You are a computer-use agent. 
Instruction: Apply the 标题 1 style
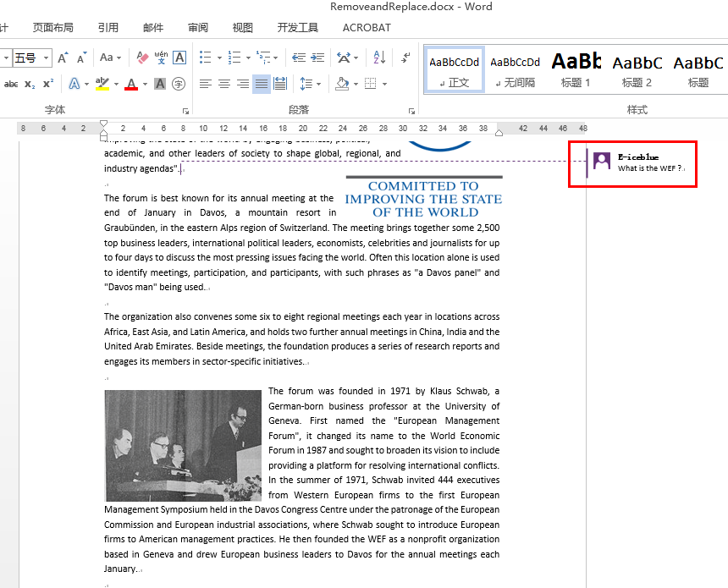tap(576, 69)
